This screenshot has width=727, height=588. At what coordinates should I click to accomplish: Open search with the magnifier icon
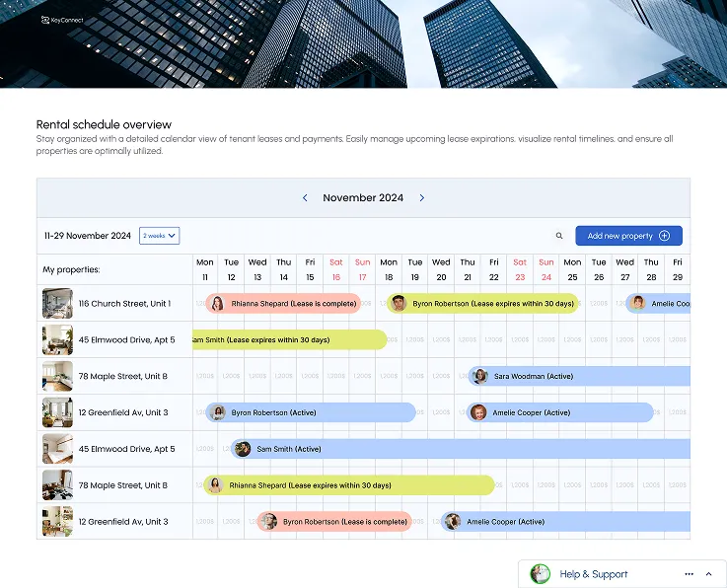559,236
